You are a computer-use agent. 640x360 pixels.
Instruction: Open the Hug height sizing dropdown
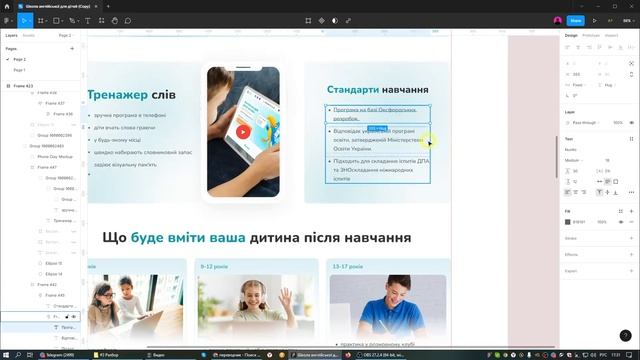pos(608,85)
